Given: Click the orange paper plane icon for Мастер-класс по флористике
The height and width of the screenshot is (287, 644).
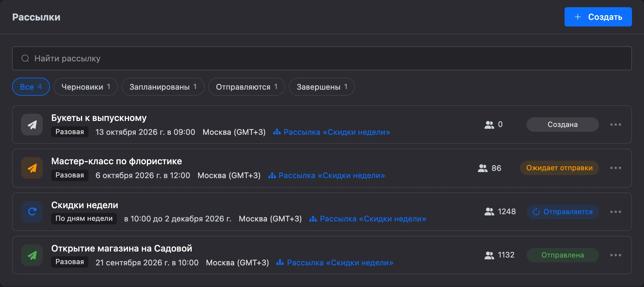Looking at the screenshot, I should (x=32, y=168).
